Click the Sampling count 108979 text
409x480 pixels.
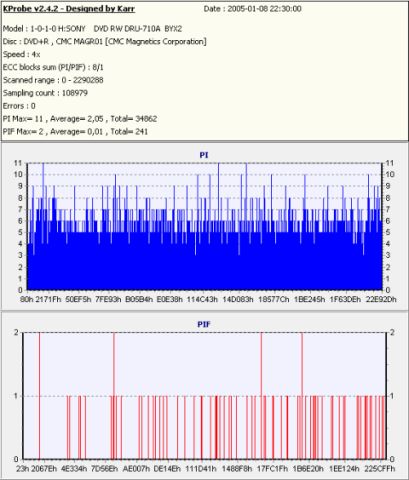[x=45, y=93]
